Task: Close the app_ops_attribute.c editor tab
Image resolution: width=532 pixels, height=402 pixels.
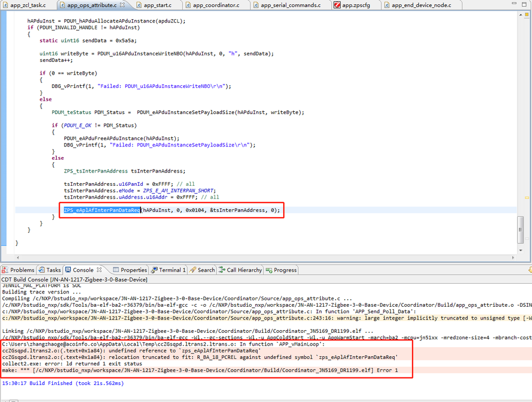Action: pyautogui.click(x=122, y=5)
